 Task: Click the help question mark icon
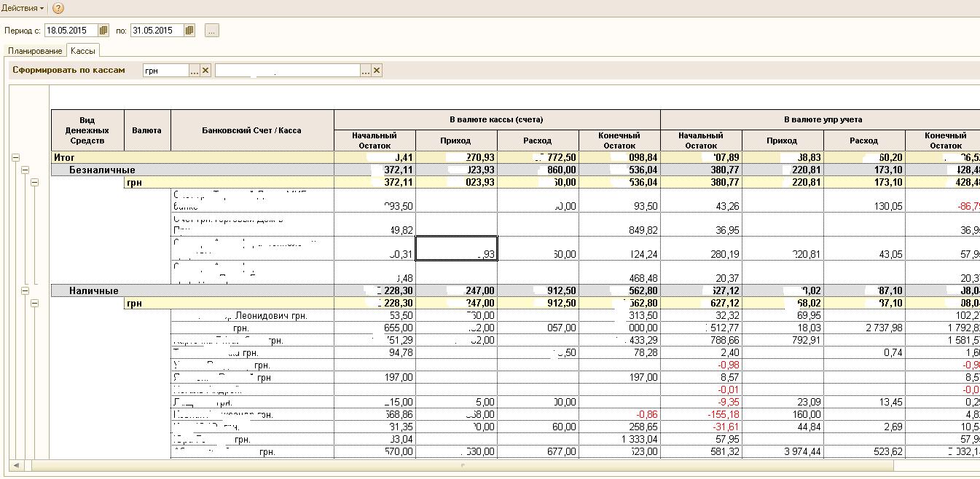pyautogui.click(x=58, y=9)
